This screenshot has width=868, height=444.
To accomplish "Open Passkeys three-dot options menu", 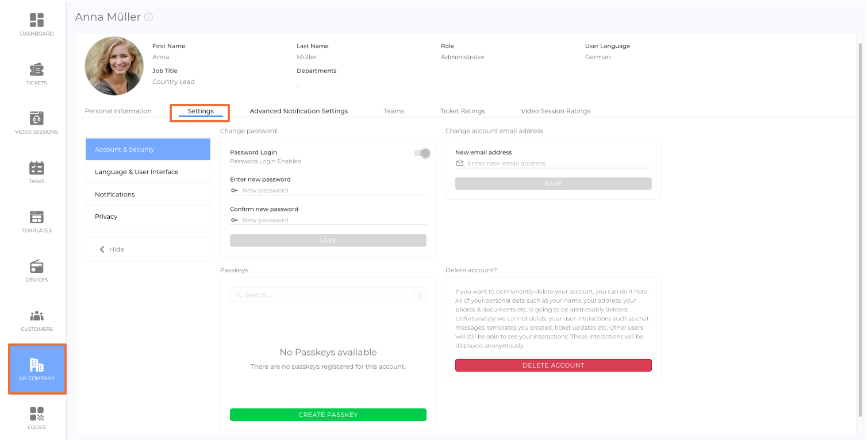I will pyautogui.click(x=420, y=295).
